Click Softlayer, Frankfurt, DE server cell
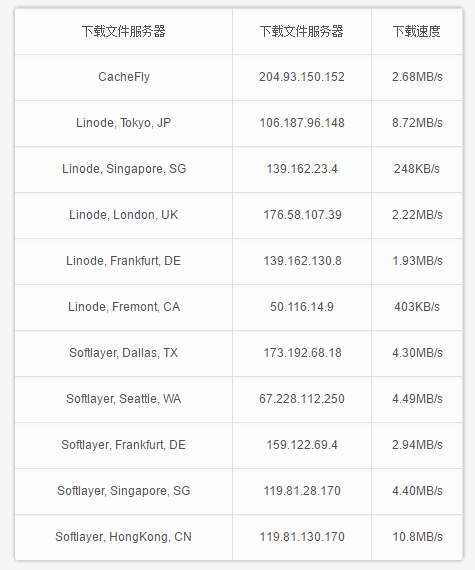The width and height of the screenshot is (475, 570). point(124,445)
